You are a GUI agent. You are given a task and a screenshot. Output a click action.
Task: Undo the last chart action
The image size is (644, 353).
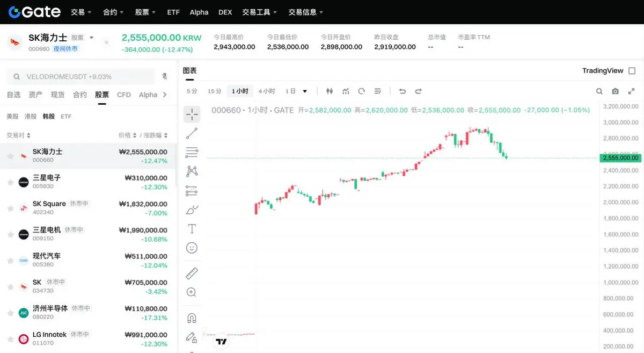point(402,91)
